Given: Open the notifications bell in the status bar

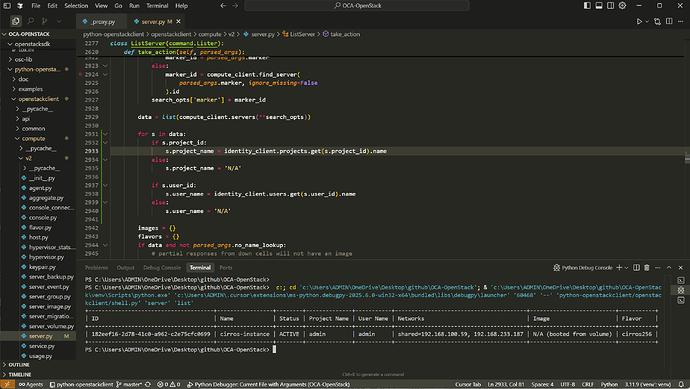Looking at the screenshot, I should point(681,384).
